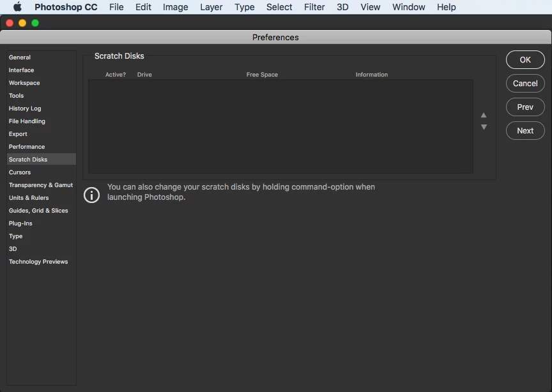Viewport: 552px width, 392px height.
Task: Open the Apple menu
Action: click(x=17, y=6)
